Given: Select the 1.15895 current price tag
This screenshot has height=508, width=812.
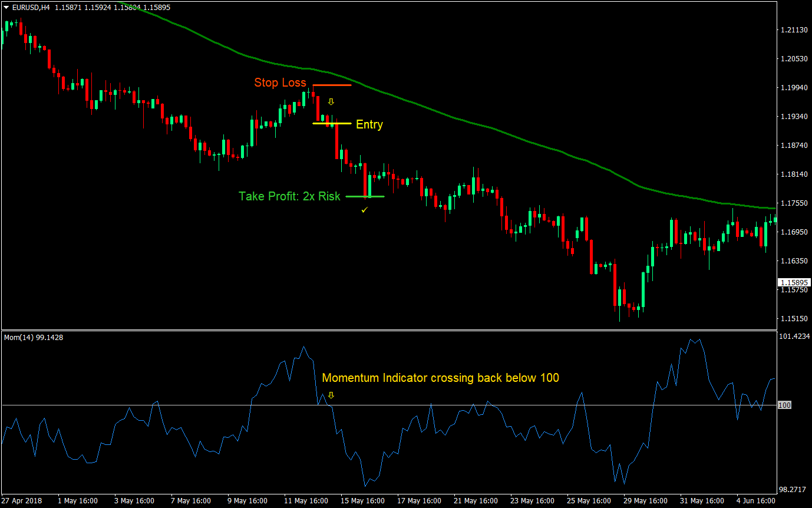Looking at the screenshot, I should click(793, 282).
